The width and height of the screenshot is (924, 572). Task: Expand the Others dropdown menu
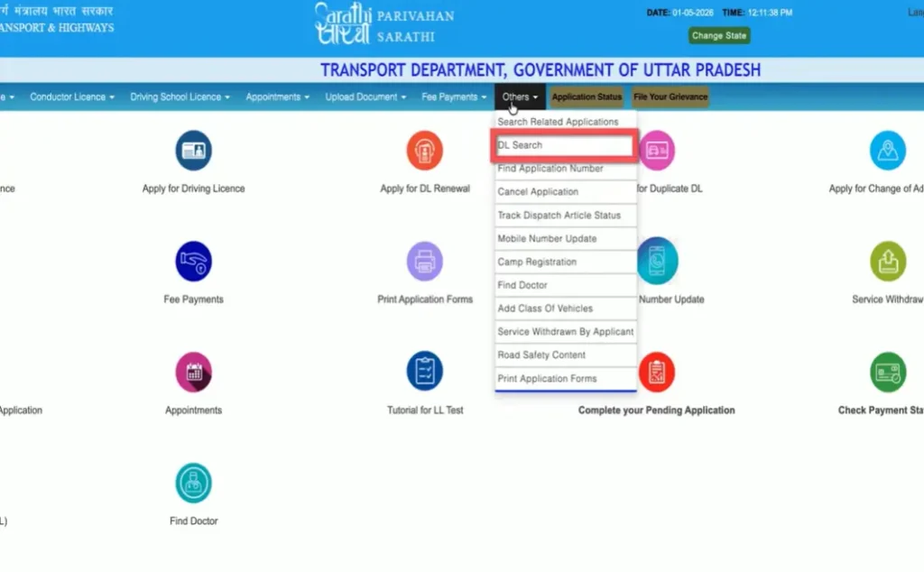pos(520,97)
